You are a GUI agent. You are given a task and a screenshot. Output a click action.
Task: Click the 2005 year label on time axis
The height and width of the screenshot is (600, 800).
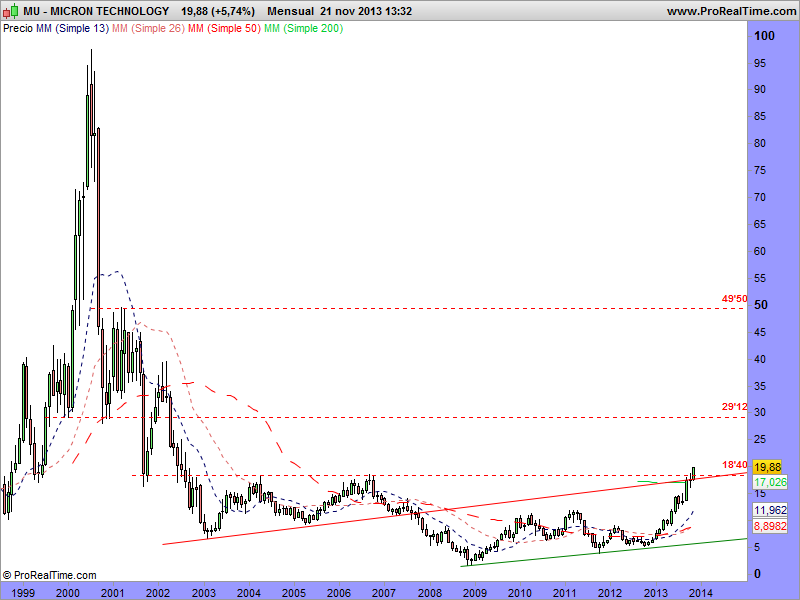click(x=294, y=593)
